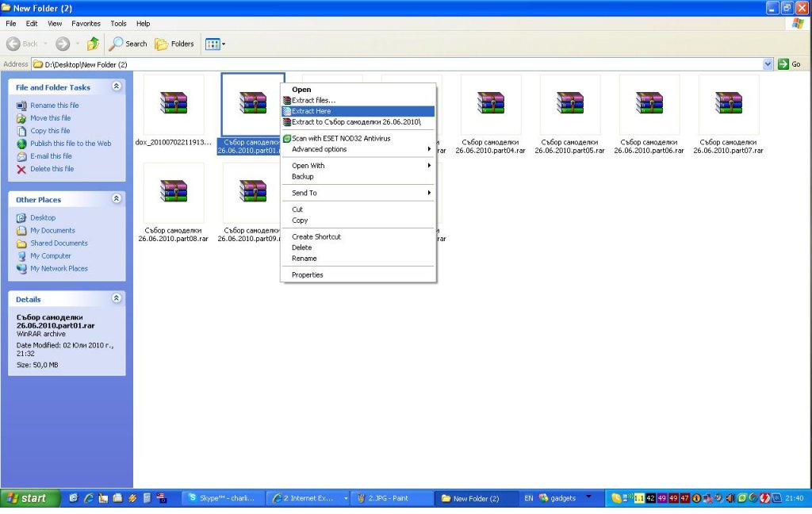Select the part07.rar archive icon
Screen dimensions: 812x514
coord(728,104)
